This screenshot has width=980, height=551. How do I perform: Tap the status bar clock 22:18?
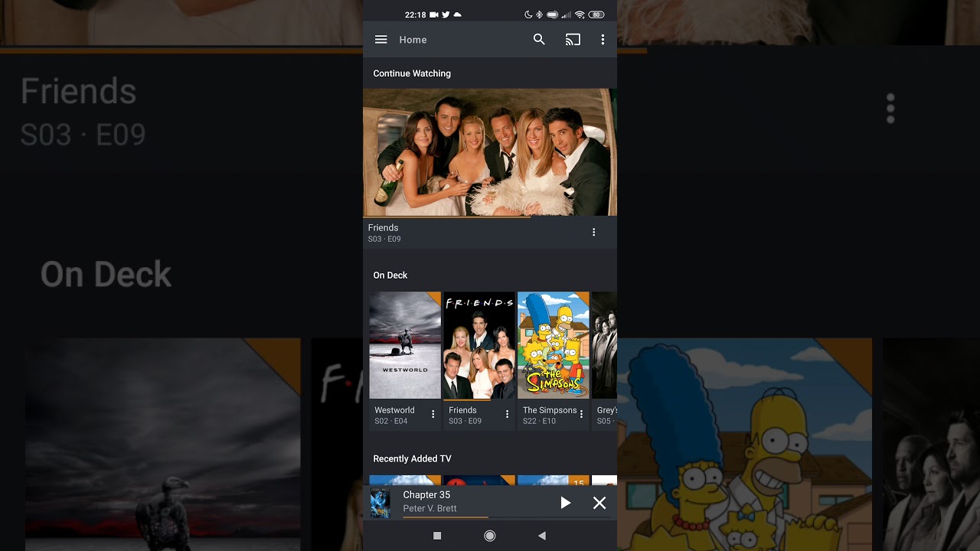415,15
